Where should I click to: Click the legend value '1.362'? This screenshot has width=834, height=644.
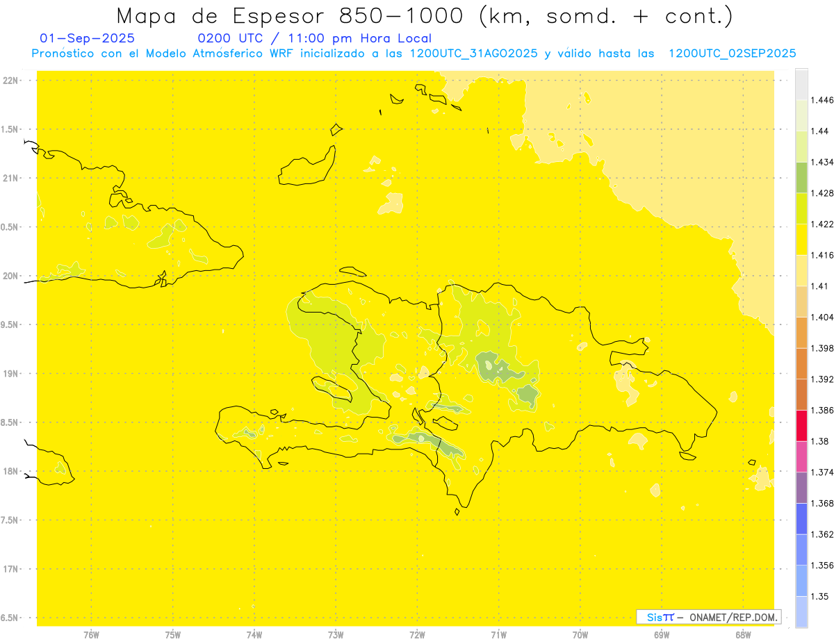coord(822,534)
